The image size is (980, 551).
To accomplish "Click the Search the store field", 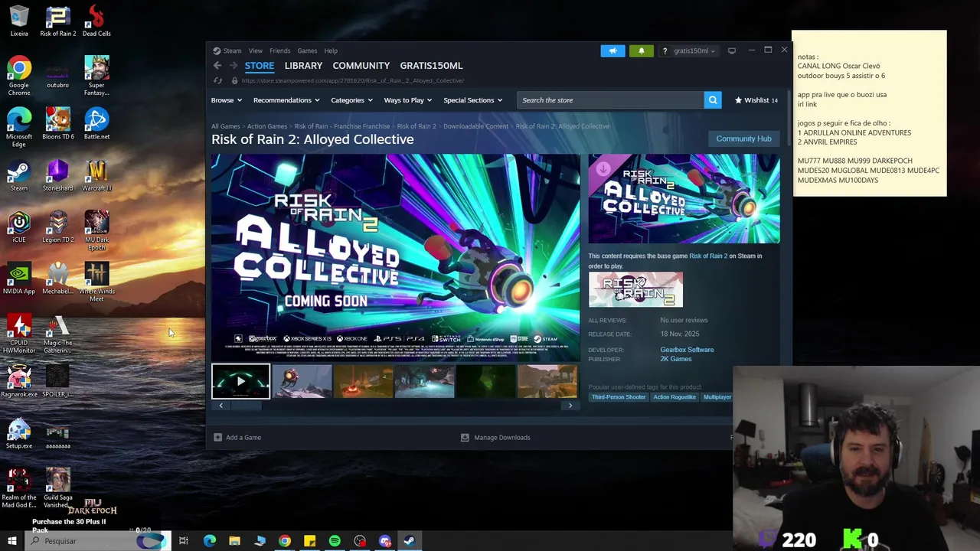I will tap(610, 100).
